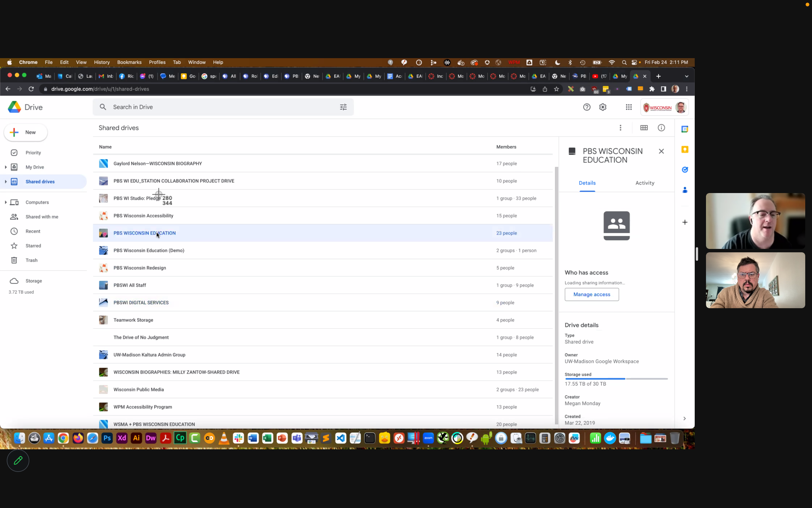Screen dimensions: 812x508
Task: Select The Drive of No Judgment
Action: pyautogui.click(x=323, y=337)
